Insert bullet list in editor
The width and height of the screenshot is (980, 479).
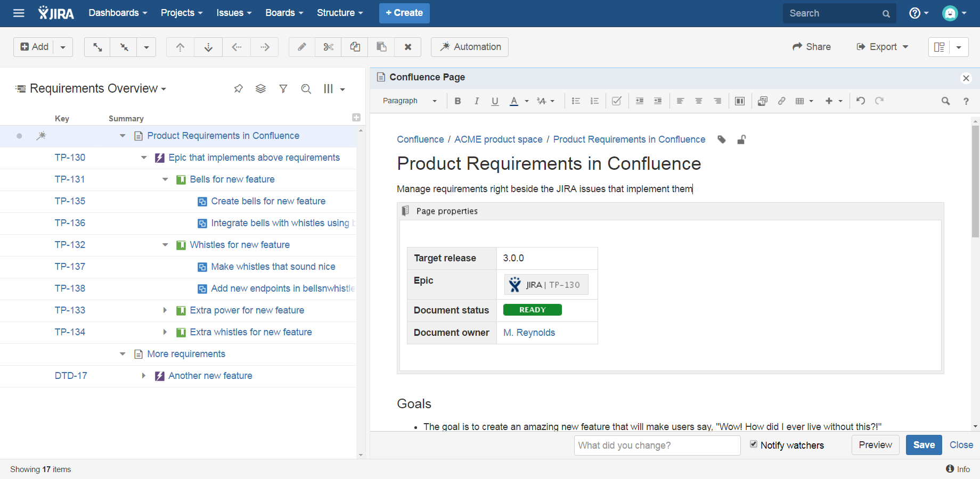point(576,101)
